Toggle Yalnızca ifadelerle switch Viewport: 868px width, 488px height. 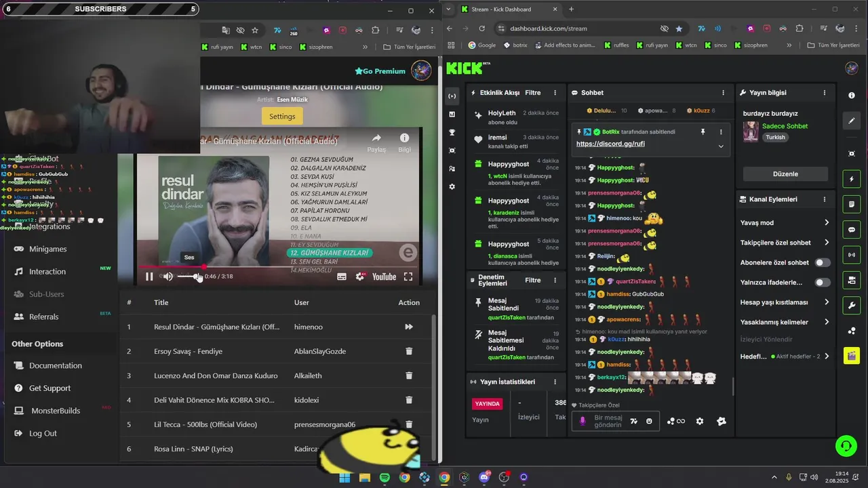[822, 282]
